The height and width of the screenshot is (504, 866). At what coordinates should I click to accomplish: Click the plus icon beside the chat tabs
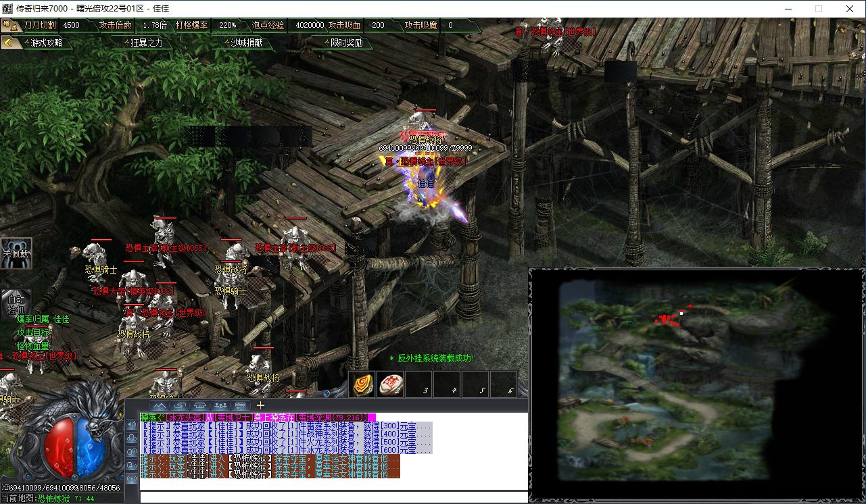[x=261, y=405]
